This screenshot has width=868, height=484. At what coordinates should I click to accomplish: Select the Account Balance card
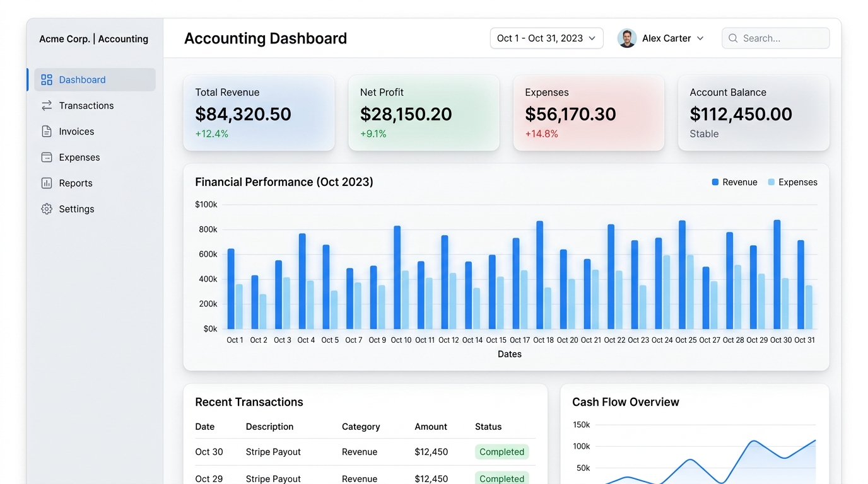753,113
